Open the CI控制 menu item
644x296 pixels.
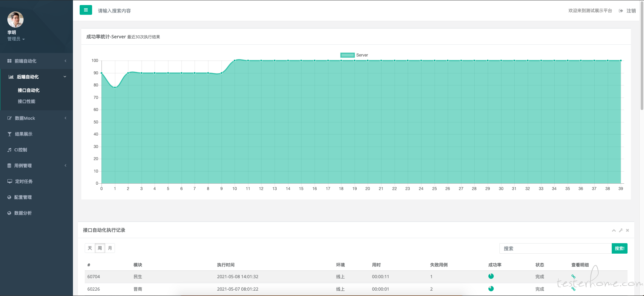21,150
